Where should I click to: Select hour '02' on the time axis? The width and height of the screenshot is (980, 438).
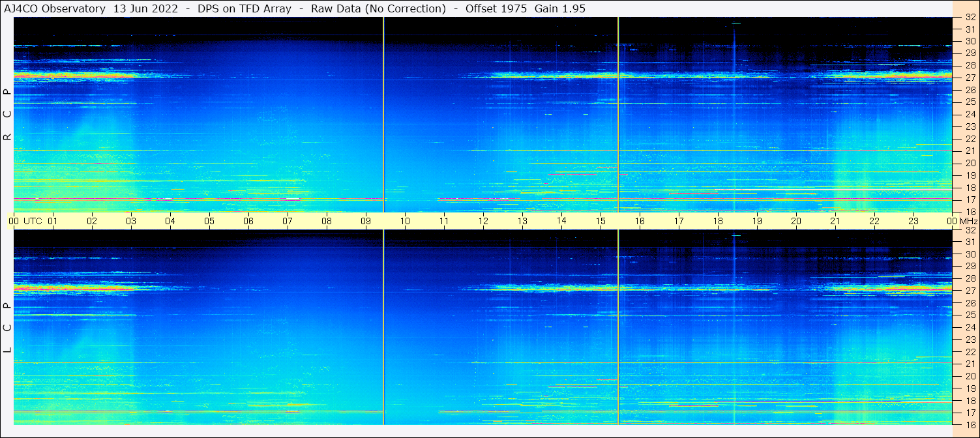point(92,221)
